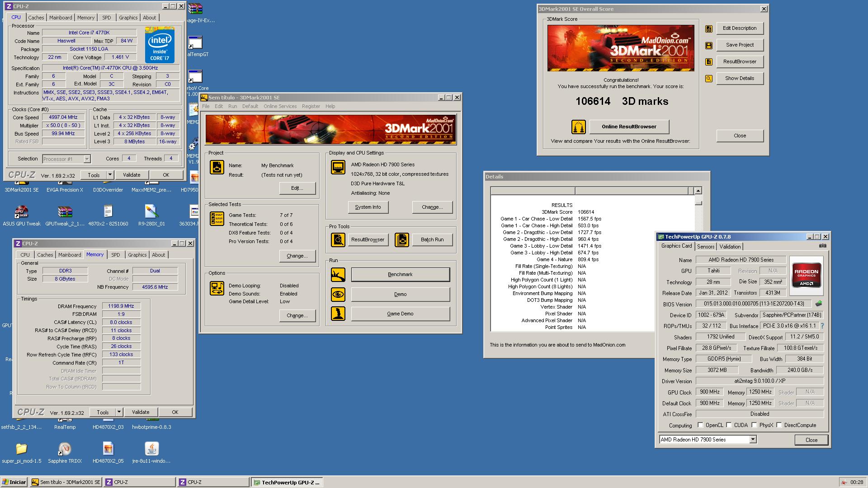
Task: Open ASUS GPU Tweak desktop icon
Action: pos(21,215)
